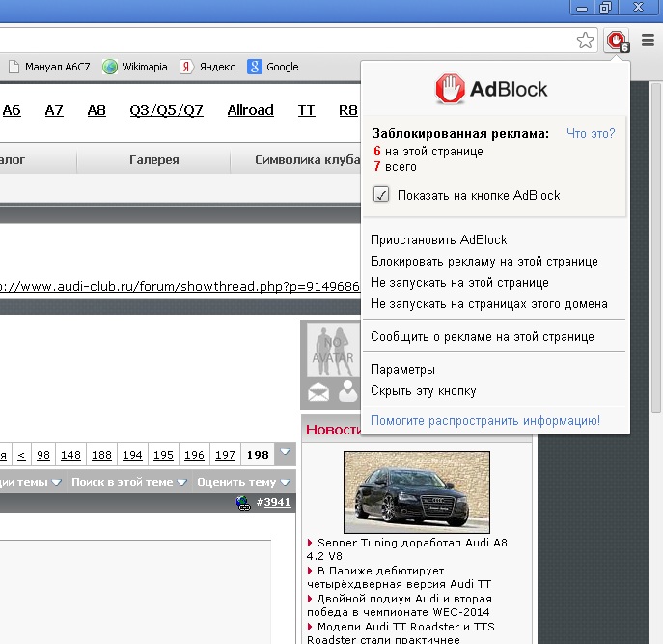Open the ции темы dropdown
Screen dimensions: 663x644
pyautogui.click(x=31, y=482)
